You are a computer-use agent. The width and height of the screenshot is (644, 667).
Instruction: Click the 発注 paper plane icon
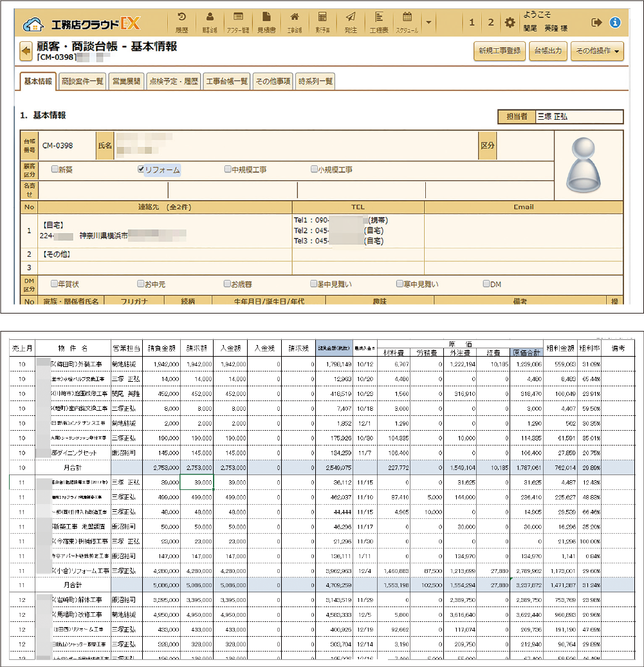(350, 22)
